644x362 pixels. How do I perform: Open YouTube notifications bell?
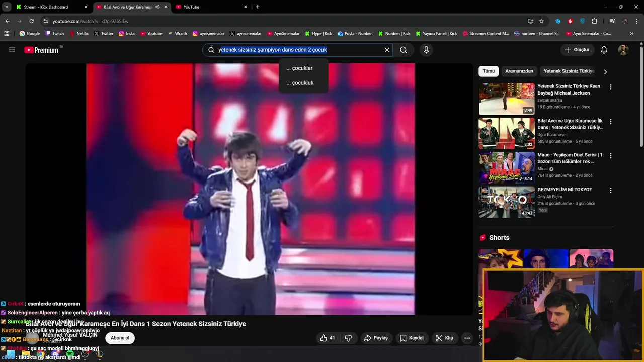604,50
